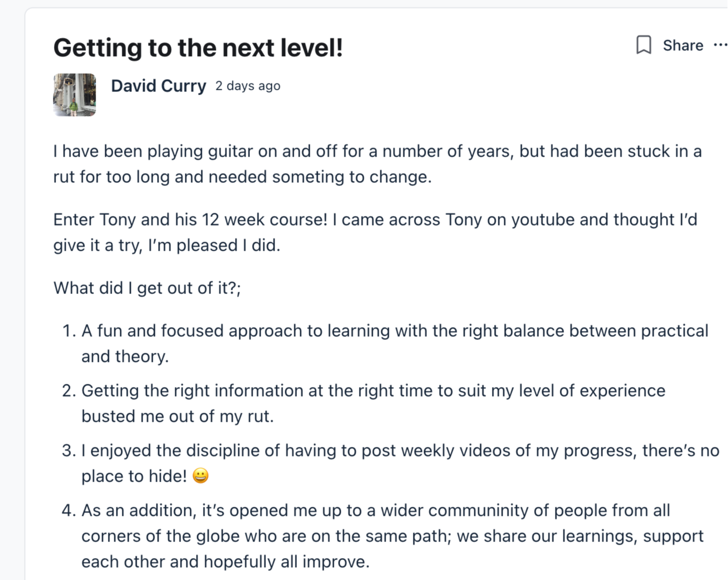The width and height of the screenshot is (728, 580).
Task: Click the "2 days ago" timestamp
Action: (248, 86)
